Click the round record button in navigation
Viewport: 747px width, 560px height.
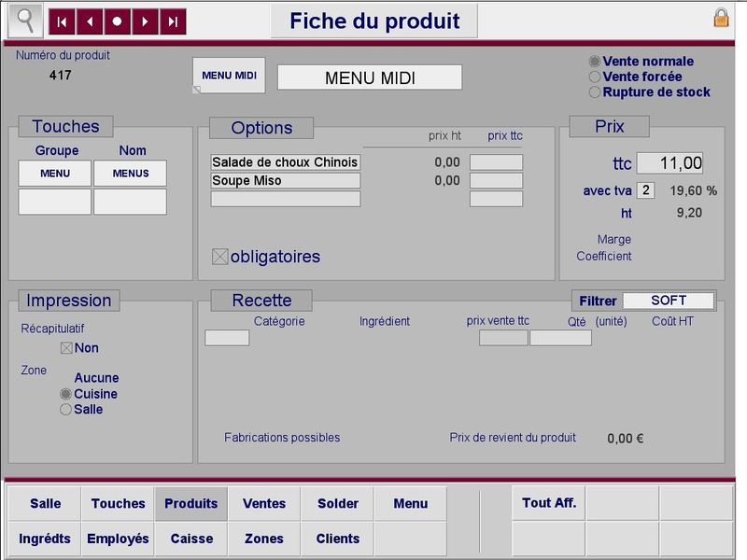coord(117,21)
